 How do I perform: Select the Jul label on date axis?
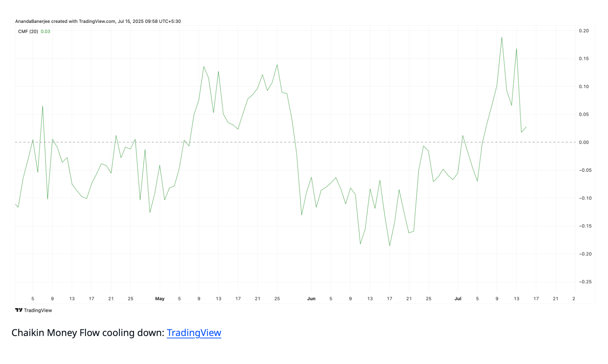point(458,299)
